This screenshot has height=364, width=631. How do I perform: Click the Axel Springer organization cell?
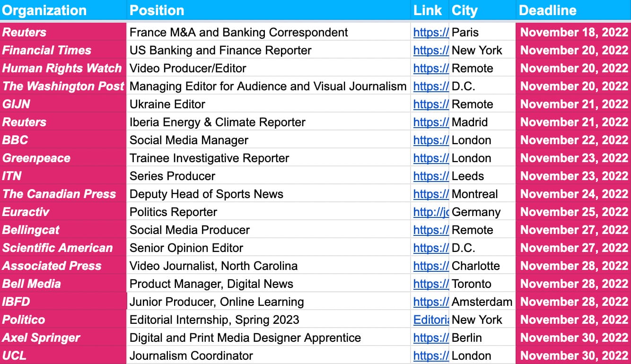42,338
